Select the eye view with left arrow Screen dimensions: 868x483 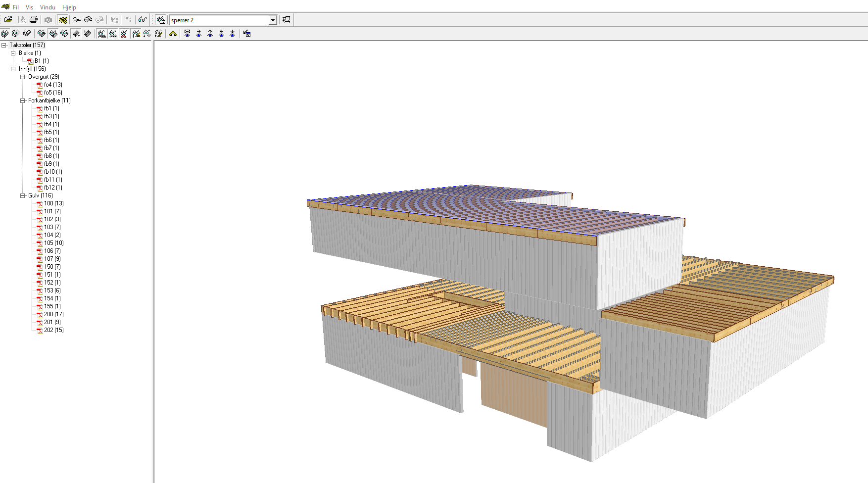[x=221, y=33]
